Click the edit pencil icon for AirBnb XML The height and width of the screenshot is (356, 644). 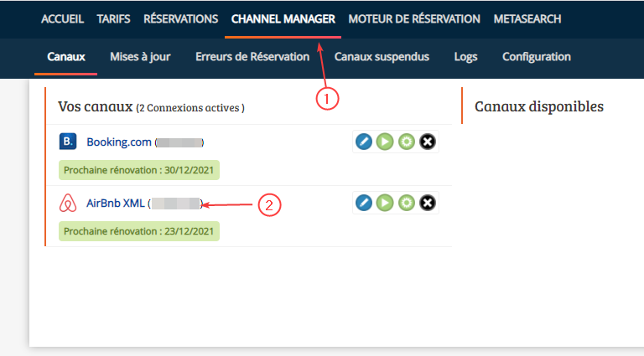[x=363, y=203]
